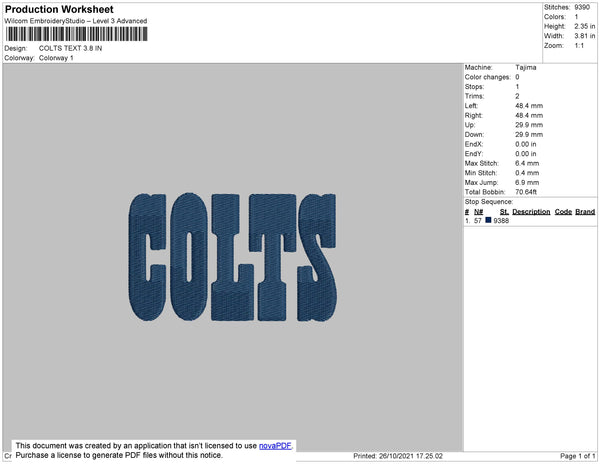Click the Brand column header
This screenshot has height=464, width=600.
click(x=585, y=212)
